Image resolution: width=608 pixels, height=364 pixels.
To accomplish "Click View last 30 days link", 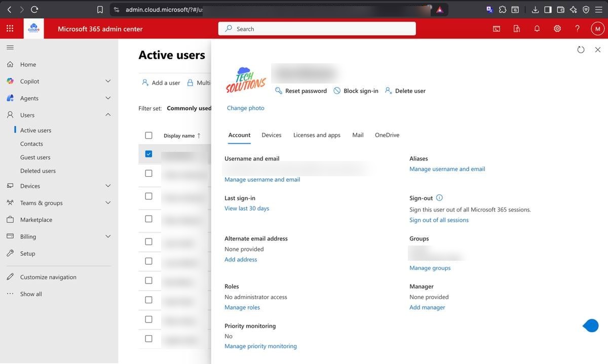I will (x=247, y=208).
